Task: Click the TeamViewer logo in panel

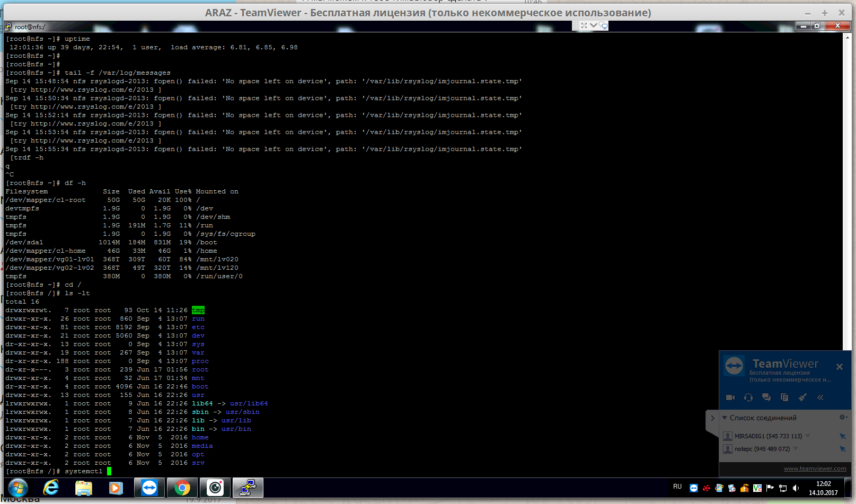Action: coord(735,366)
